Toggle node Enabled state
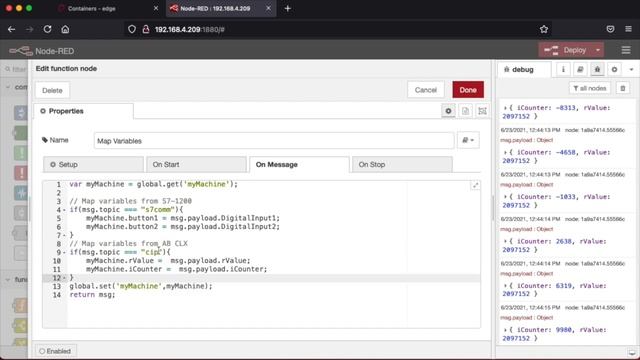Screen dimensions: 640x360 (55, 351)
